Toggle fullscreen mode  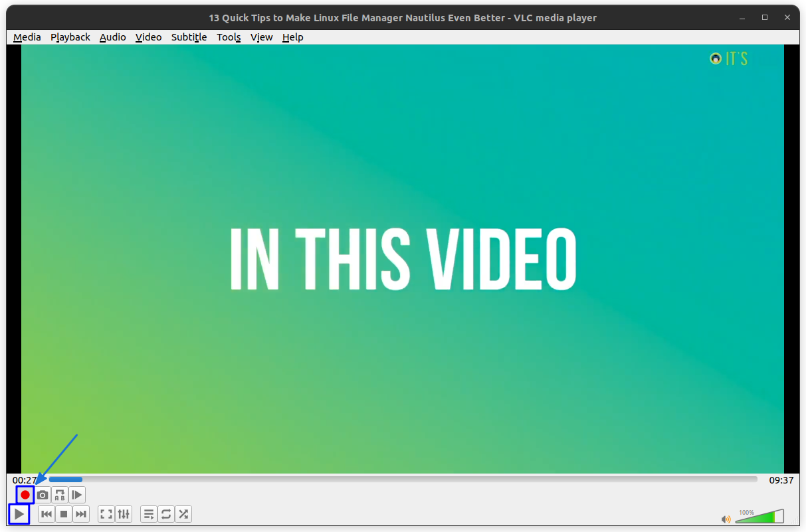(x=106, y=513)
